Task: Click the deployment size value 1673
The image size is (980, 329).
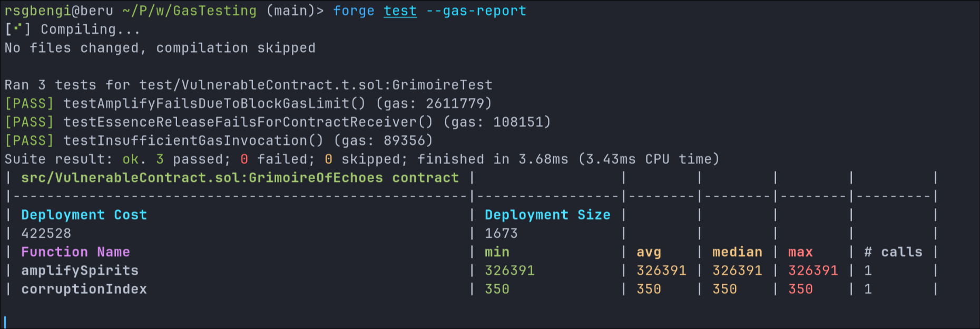Action: [x=501, y=234]
